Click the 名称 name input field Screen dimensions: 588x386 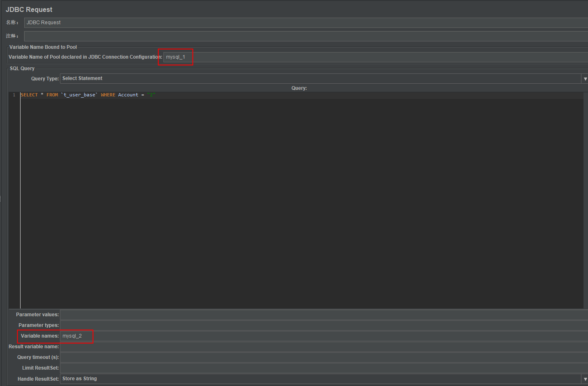tap(306, 23)
